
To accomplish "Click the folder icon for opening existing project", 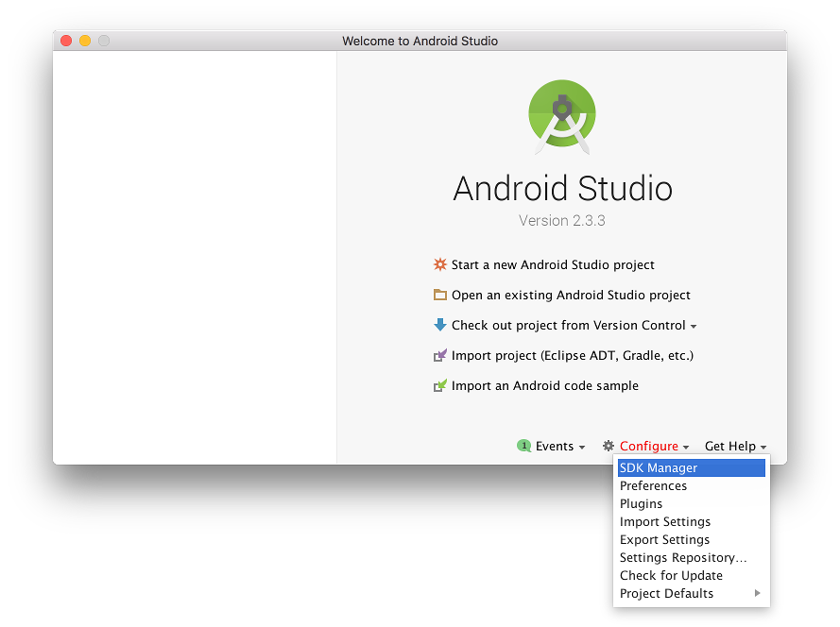I will (x=439, y=295).
